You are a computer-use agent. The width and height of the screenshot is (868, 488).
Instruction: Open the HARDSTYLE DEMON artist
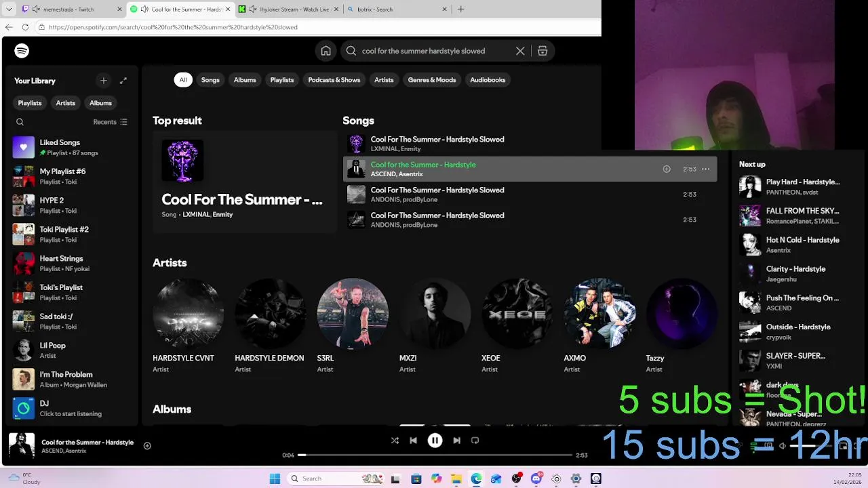pyautogui.click(x=270, y=326)
